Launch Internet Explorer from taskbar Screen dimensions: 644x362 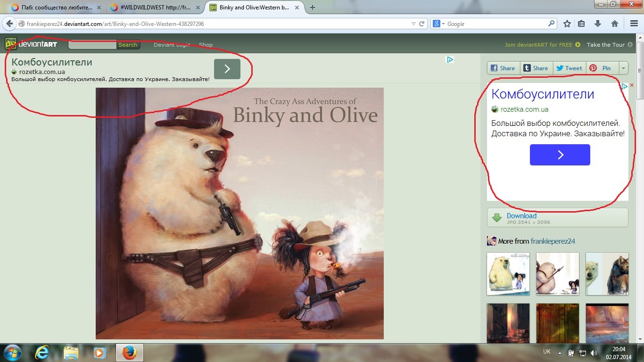tap(42, 353)
